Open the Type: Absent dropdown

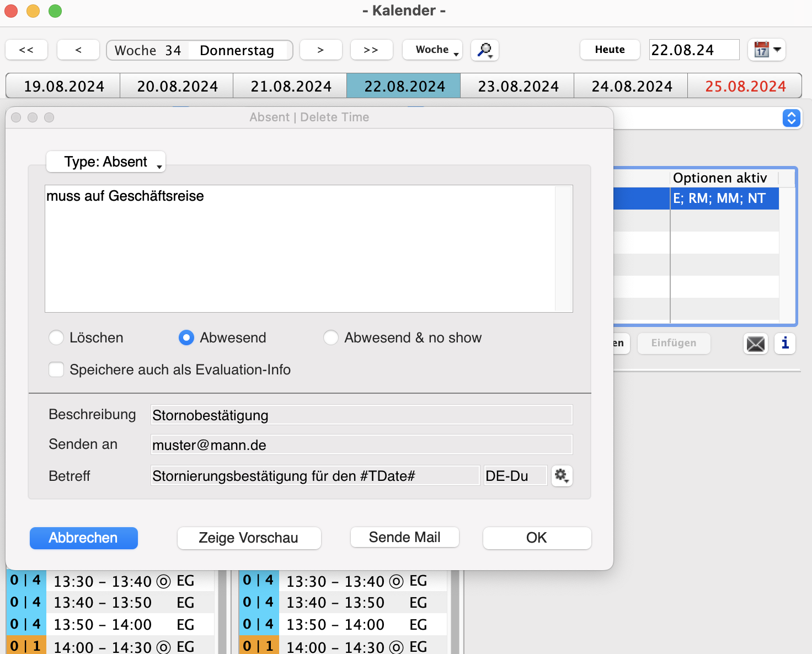[x=106, y=162]
